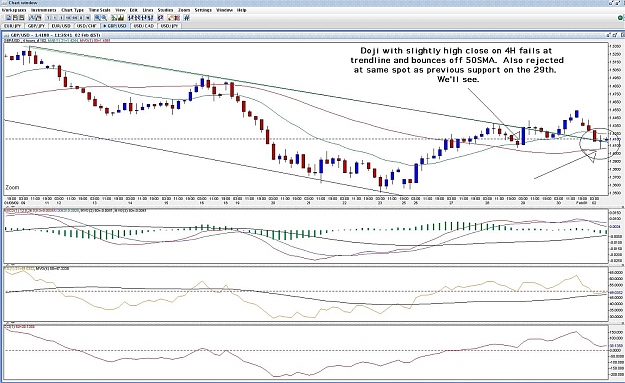Select the active GBP/USD chart tab

115,26
